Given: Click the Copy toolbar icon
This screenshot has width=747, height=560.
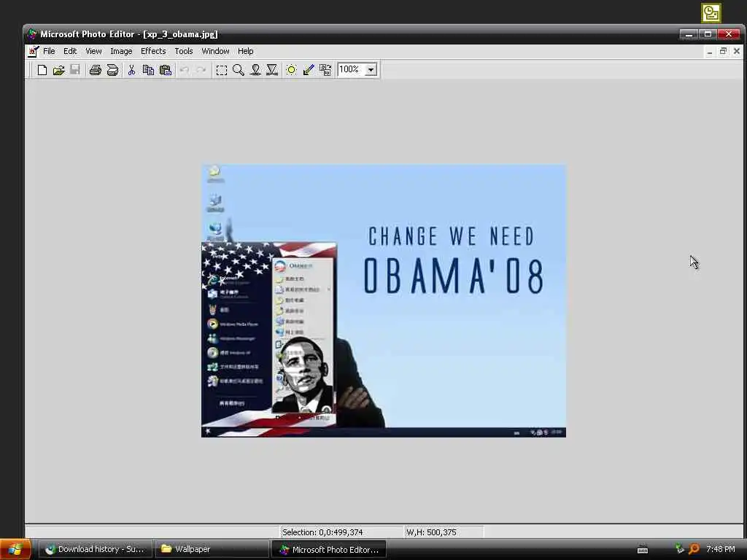Looking at the screenshot, I should pos(148,70).
